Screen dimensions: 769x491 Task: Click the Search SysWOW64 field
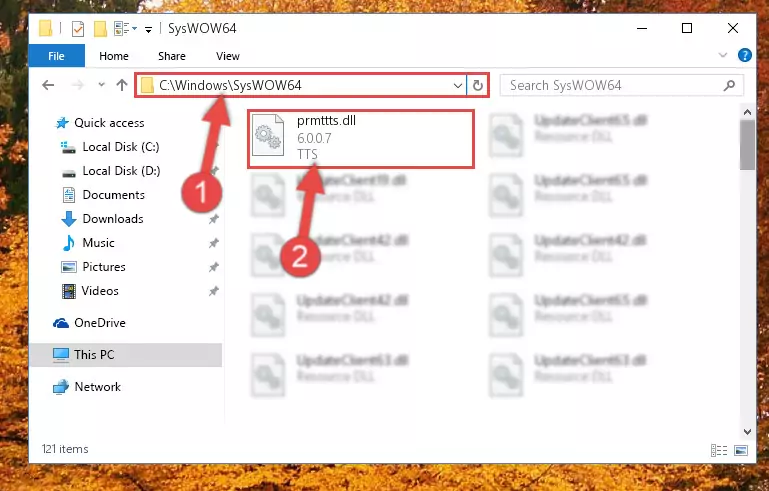tap(622, 85)
